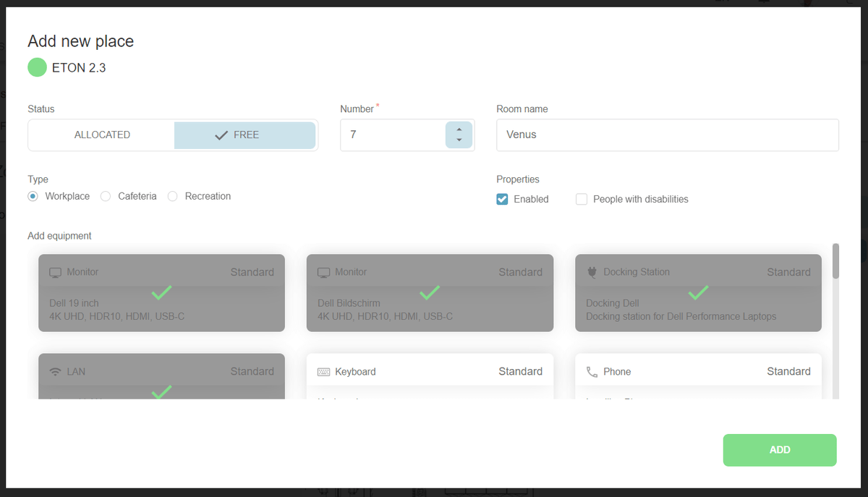
Task: Click the green ETON 2.3 color circle
Action: (x=37, y=68)
